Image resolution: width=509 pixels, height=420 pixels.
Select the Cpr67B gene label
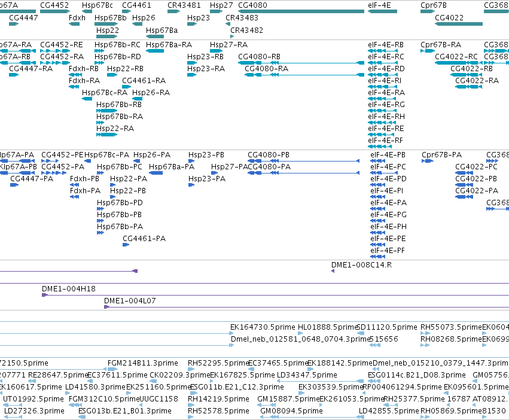tap(434, 5)
